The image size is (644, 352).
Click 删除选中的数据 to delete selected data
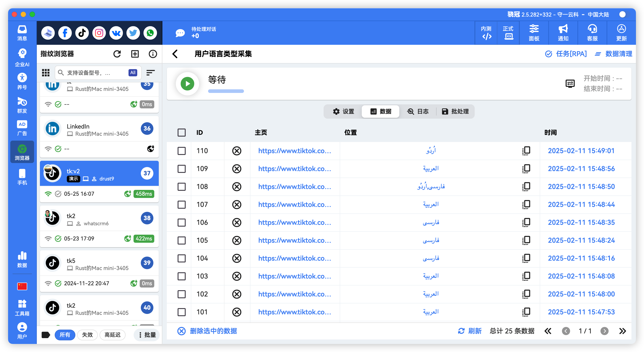(x=213, y=331)
